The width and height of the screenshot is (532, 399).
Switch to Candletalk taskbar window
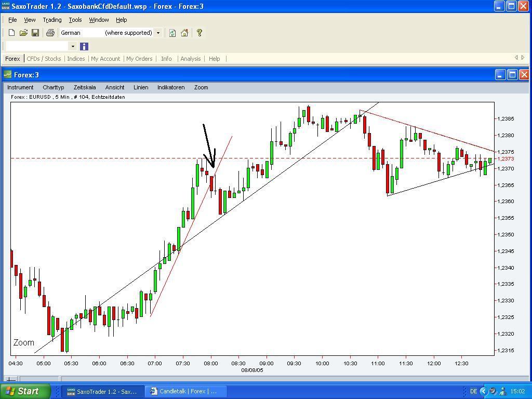(x=186, y=391)
